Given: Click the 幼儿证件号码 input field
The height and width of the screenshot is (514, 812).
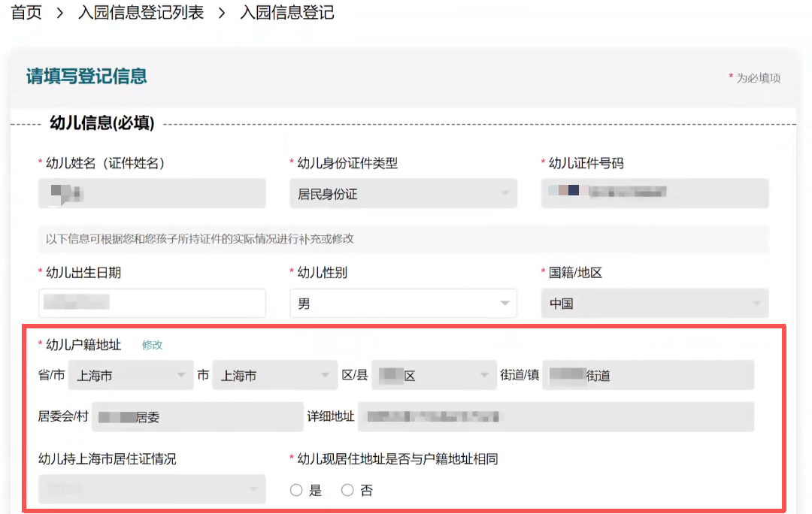Looking at the screenshot, I should [x=654, y=194].
